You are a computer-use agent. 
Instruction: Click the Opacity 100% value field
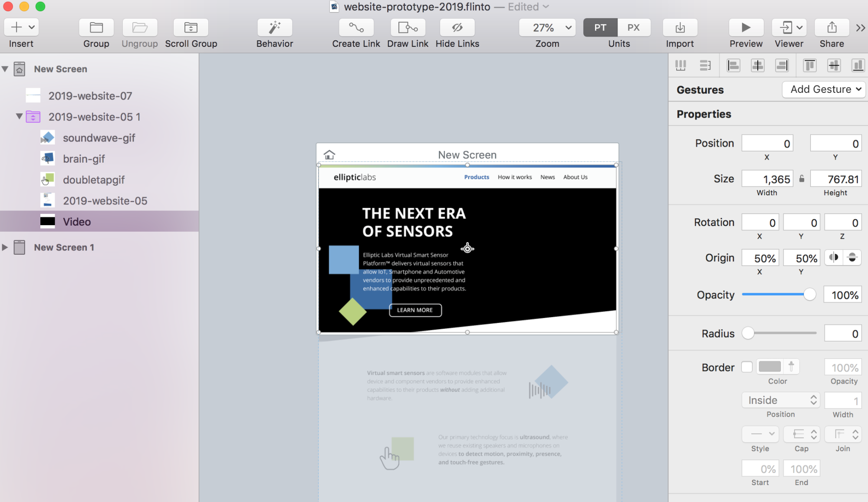[842, 295]
